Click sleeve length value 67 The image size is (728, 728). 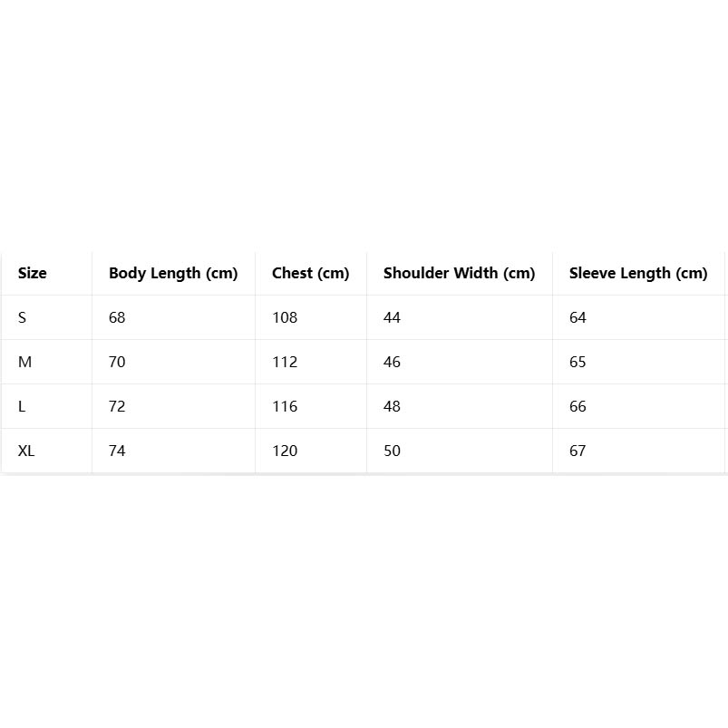click(x=578, y=451)
